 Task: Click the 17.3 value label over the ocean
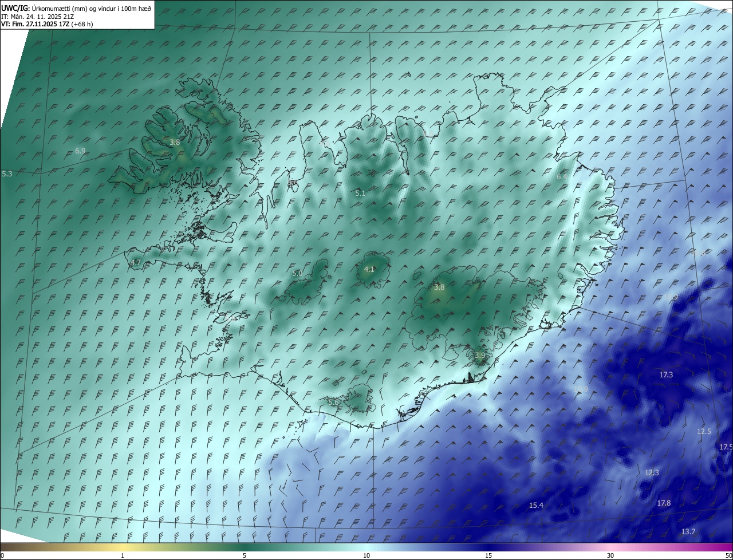coord(666,374)
